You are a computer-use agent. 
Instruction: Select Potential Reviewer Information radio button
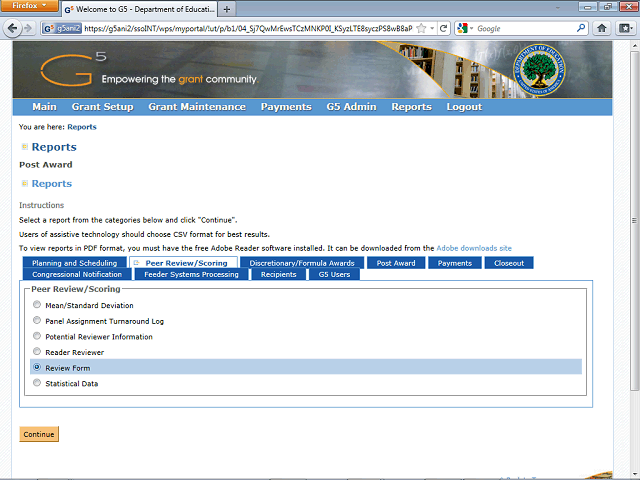pos(37,336)
